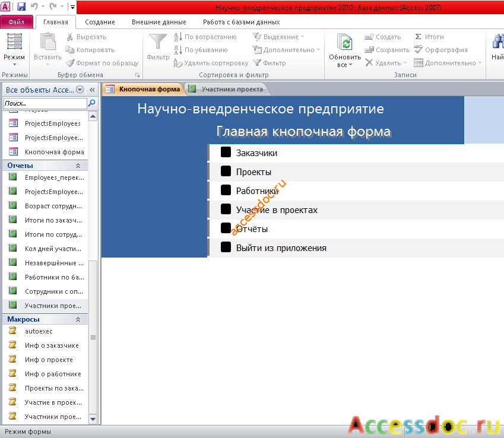The image size is (504, 438).
Task: Click the Отчёты switchboard button
Action: [x=226, y=228]
